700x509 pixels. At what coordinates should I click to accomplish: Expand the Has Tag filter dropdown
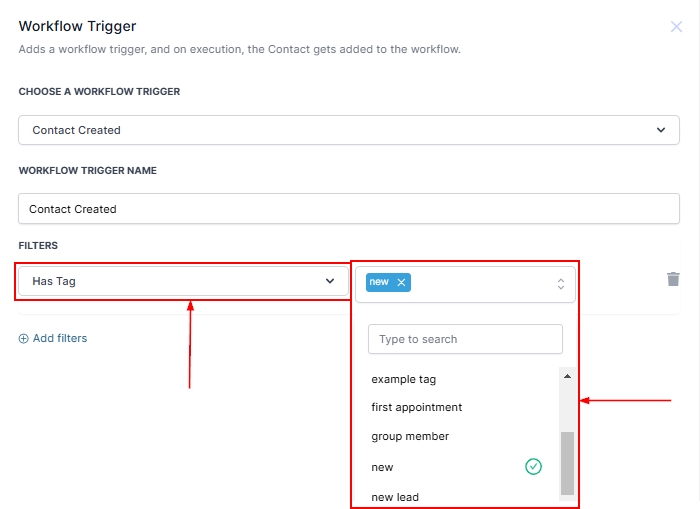(183, 281)
